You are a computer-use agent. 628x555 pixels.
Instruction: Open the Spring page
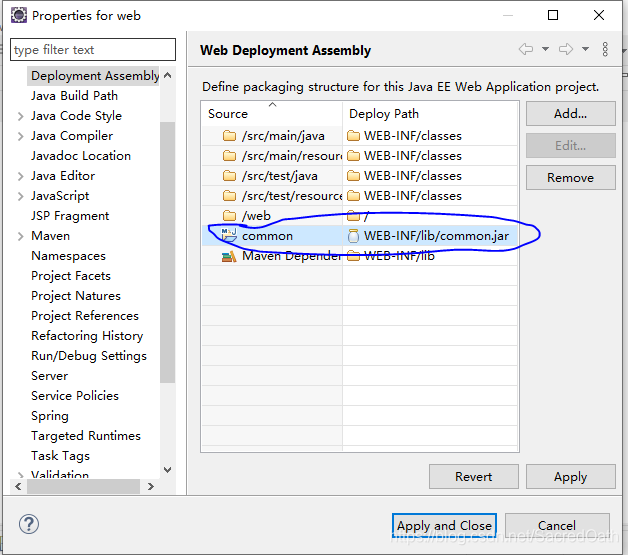coord(50,416)
